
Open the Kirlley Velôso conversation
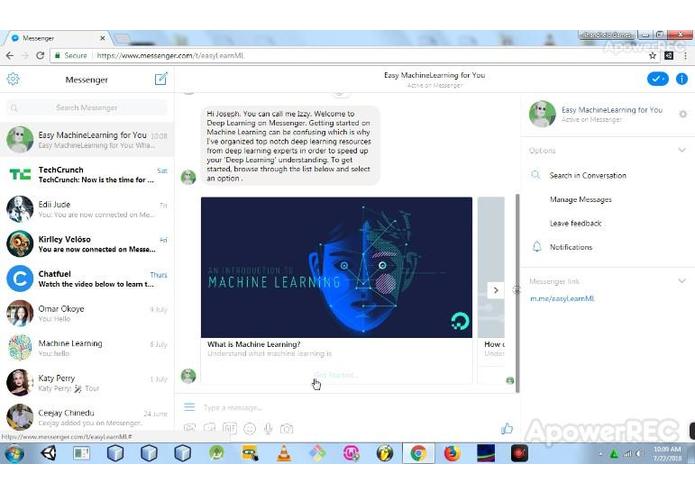(87, 244)
